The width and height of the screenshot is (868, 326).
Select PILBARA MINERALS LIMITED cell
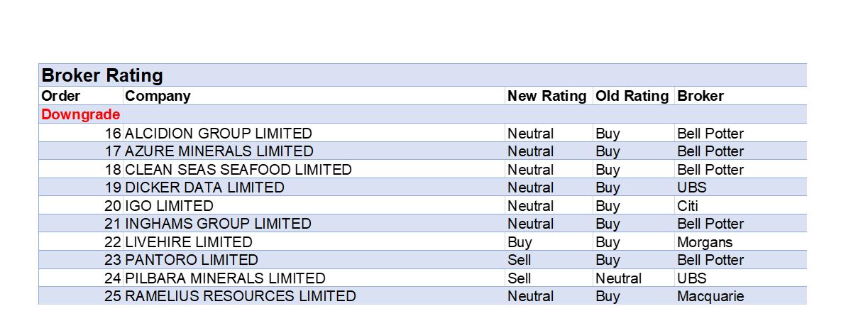(225, 278)
